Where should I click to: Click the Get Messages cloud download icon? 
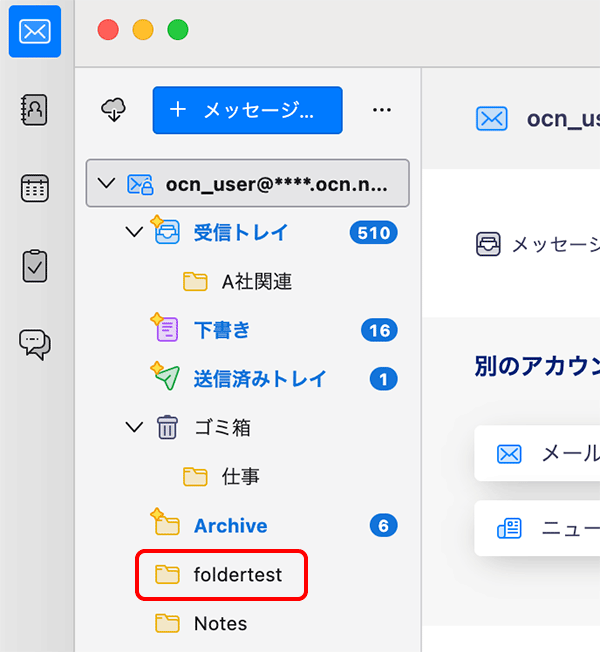(x=114, y=110)
